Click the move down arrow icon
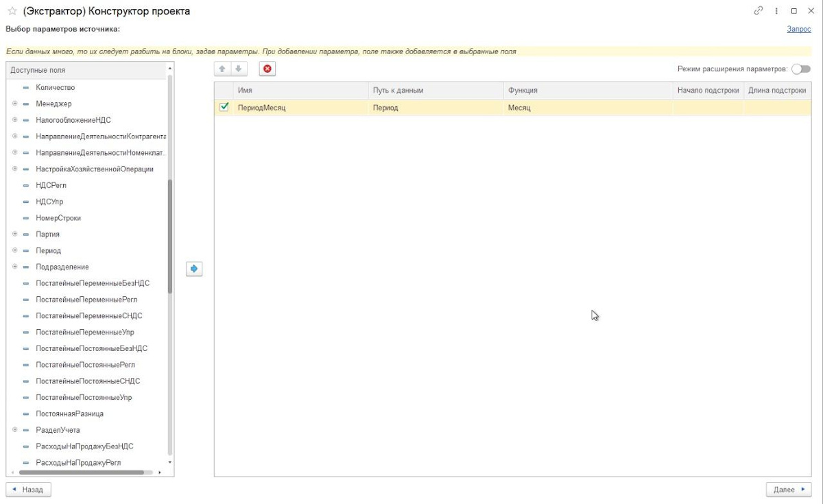The height and width of the screenshot is (504, 823). 238,69
